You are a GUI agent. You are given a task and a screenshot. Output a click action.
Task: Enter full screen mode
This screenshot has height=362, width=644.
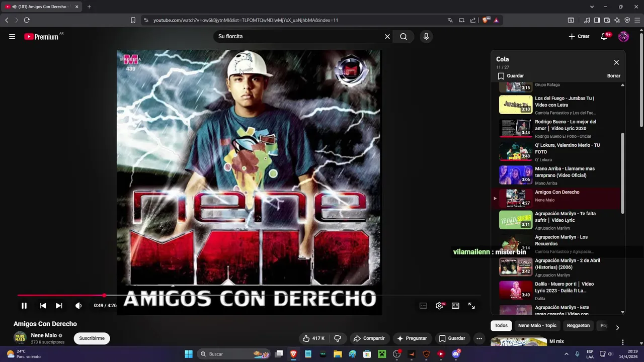471,306
